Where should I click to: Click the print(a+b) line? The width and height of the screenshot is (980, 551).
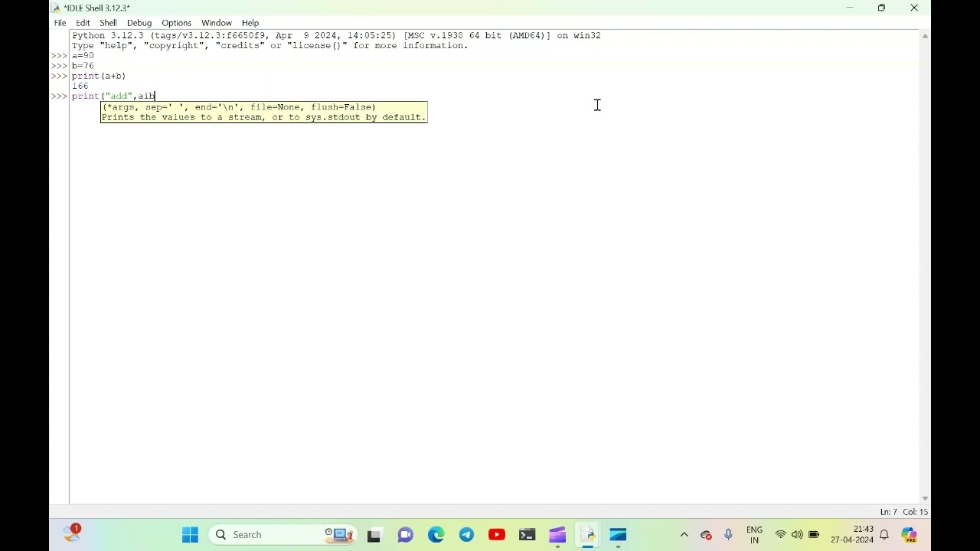tap(99, 76)
